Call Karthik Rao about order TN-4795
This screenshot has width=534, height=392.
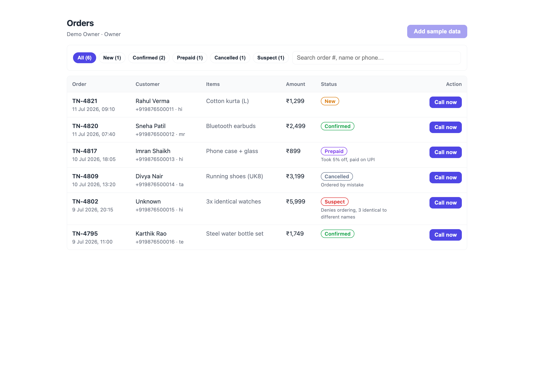tap(446, 235)
